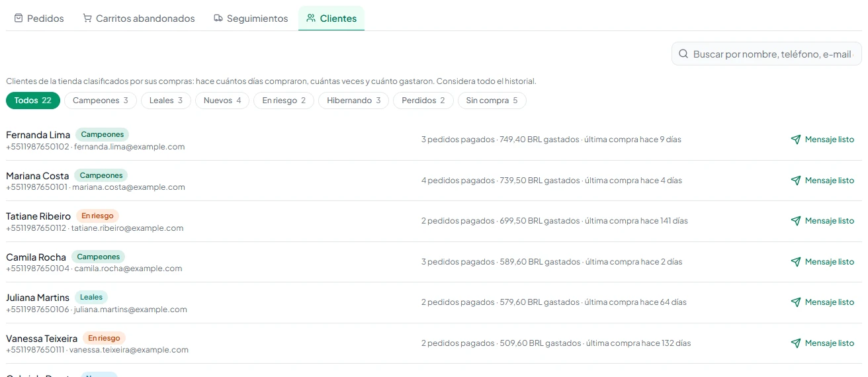
Task: Click Leales badge next to Juliana Martins
Action: tap(91, 297)
